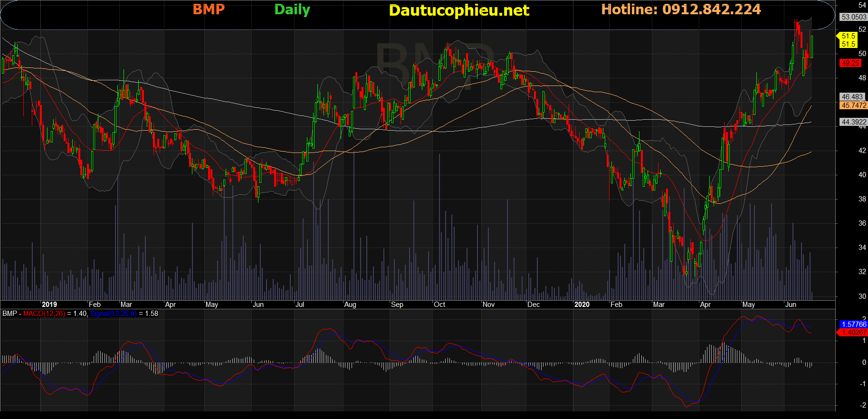
Task: Select the Aug marker on time axis
Action: [350, 305]
